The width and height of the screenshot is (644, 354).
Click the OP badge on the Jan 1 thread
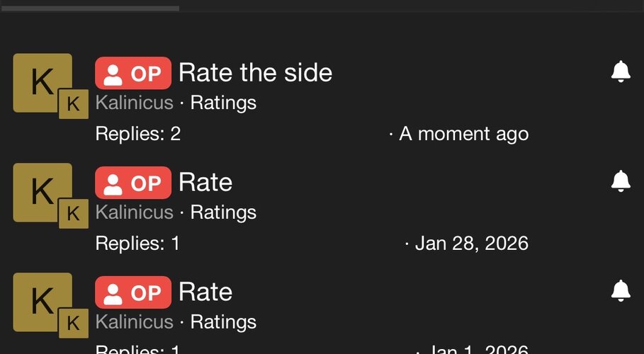132,292
